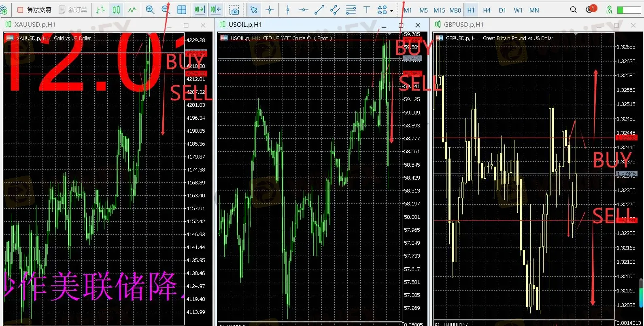Viewport: 644px width, 326px height.
Task: Click the 4152.42 price on XAUUSD scale
Action: pos(196,222)
